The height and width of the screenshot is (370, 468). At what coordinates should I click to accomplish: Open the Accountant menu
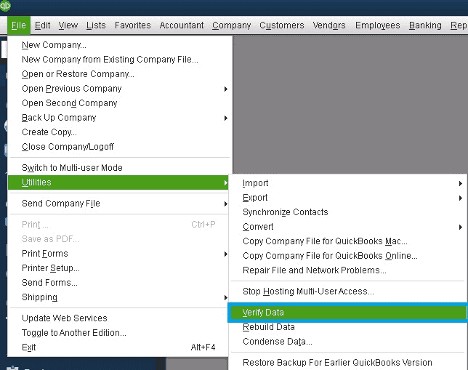click(181, 25)
